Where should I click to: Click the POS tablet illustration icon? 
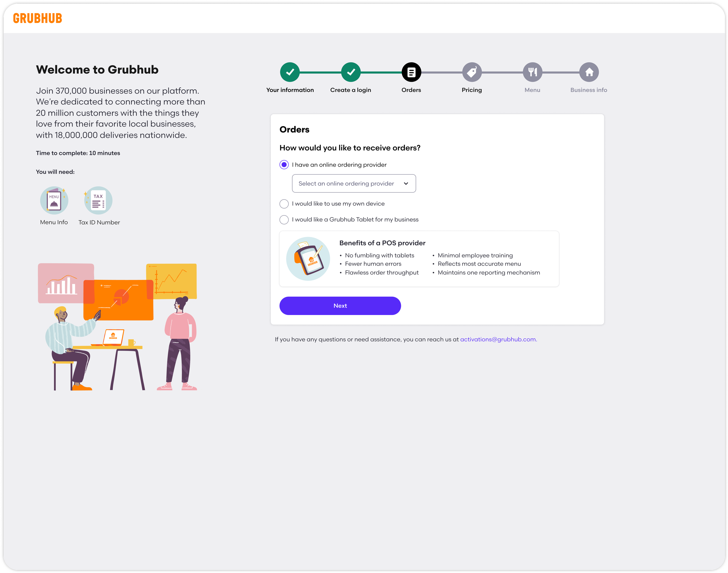tap(308, 259)
